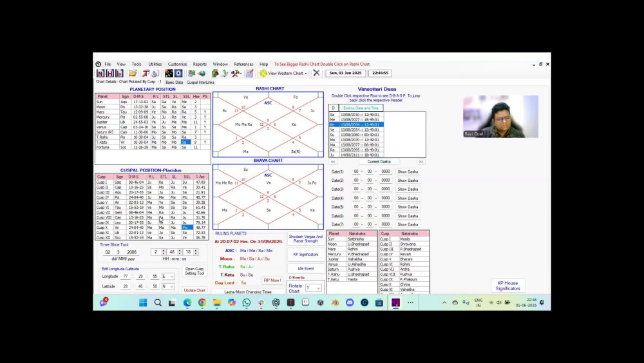Open the Utilities menu

[x=155, y=64]
